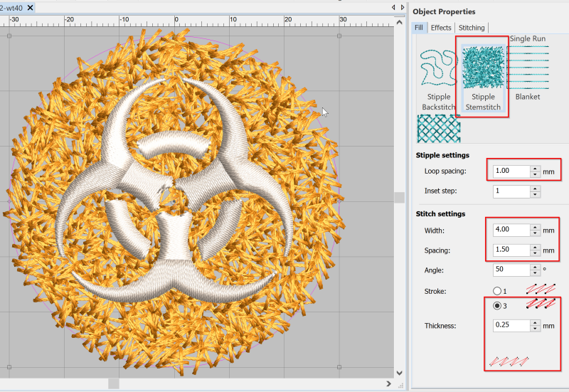Viewport: 569px width, 392px height.
Task: Click the bottom-right selection handle of design
Action: [x=339, y=367]
